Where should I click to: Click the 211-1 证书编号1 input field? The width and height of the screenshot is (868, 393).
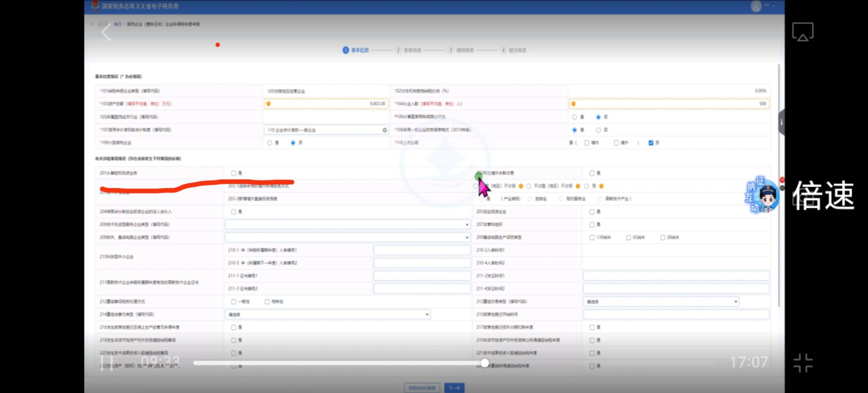(422, 276)
